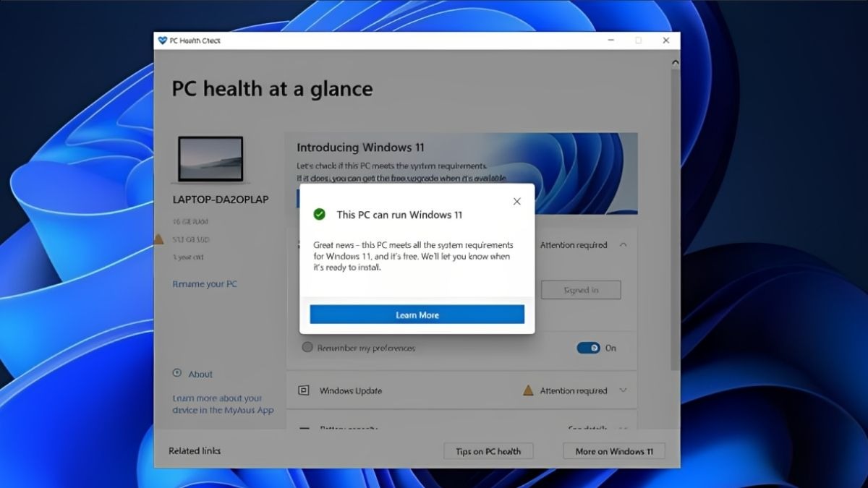Viewport: 868px width, 488px height.
Task: Click the Learn More button in the dialog
Action: pos(417,314)
